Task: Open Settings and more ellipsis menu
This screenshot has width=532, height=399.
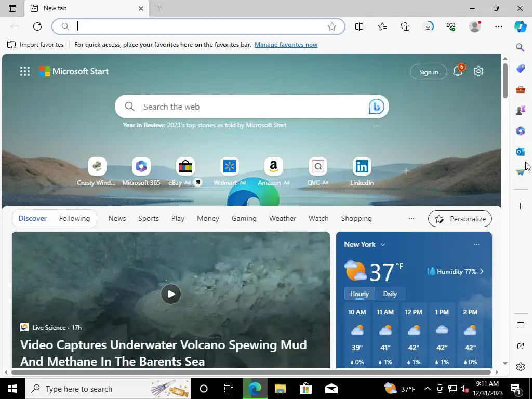Action: (498, 26)
